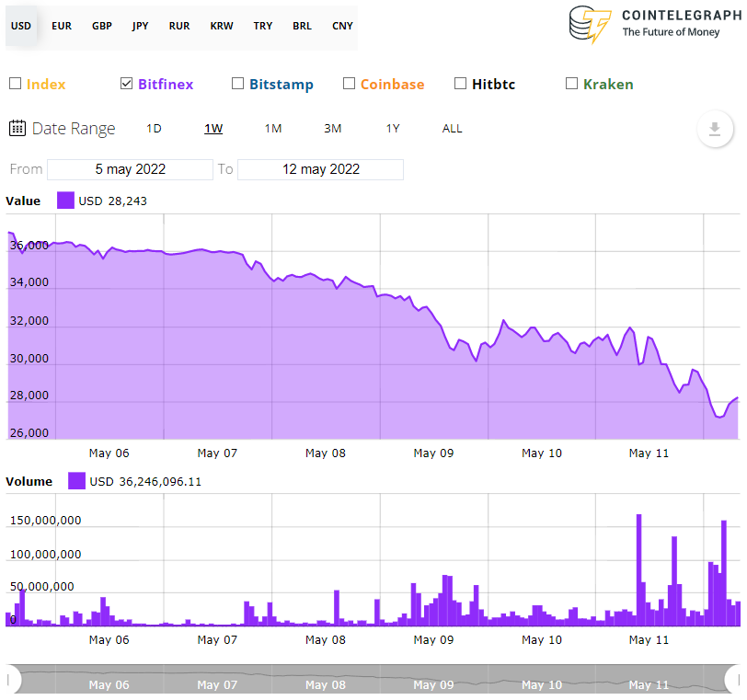
Task: Click the right handle of range navigator
Action: point(733,680)
